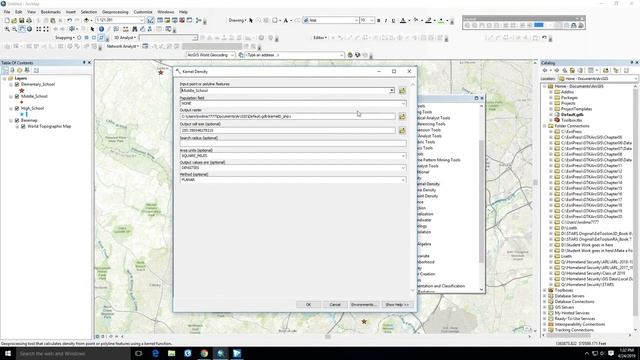Open the Area units dropdown
The width and height of the screenshot is (640, 360).
point(403,156)
